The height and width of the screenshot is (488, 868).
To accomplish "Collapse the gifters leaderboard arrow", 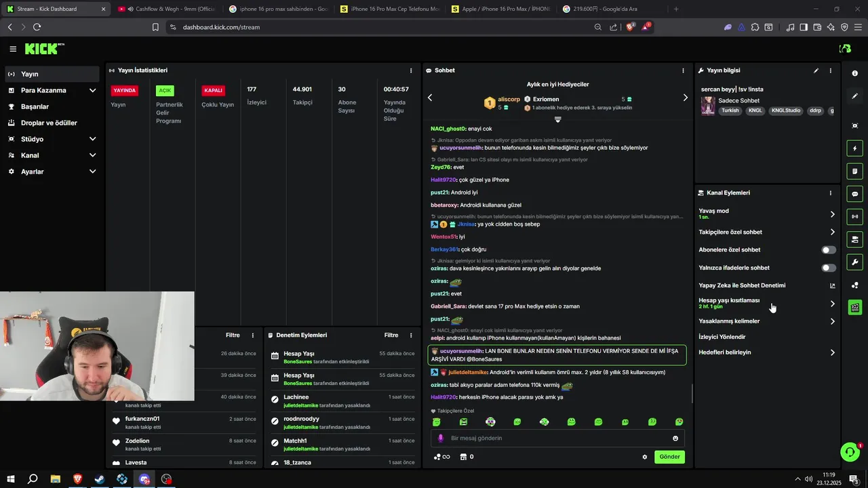I will pyautogui.click(x=557, y=119).
